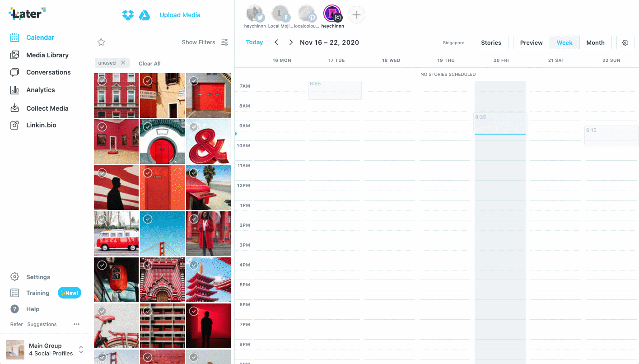Remove the unused filter tag
This screenshot has width=639, height=364.
pos(123,63)
